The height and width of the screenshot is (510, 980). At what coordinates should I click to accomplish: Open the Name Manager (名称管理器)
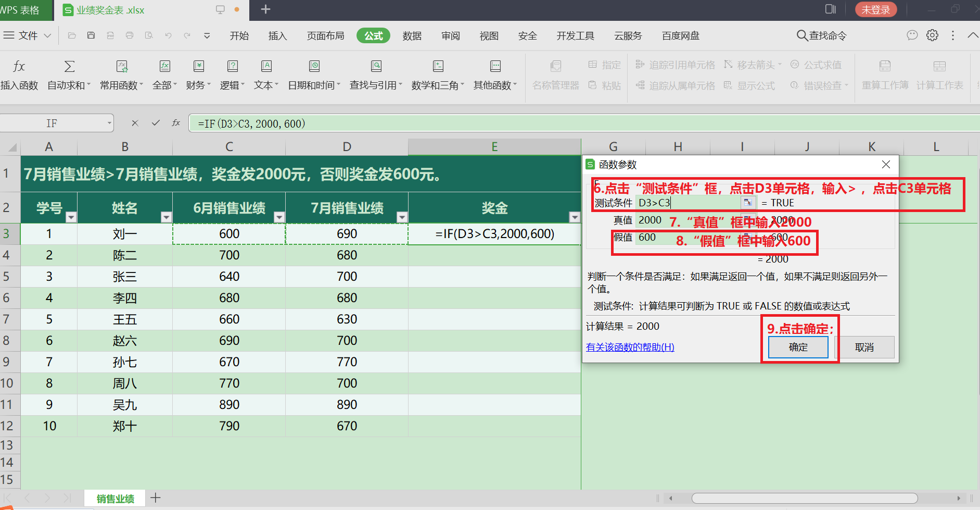tap(555, 74)
